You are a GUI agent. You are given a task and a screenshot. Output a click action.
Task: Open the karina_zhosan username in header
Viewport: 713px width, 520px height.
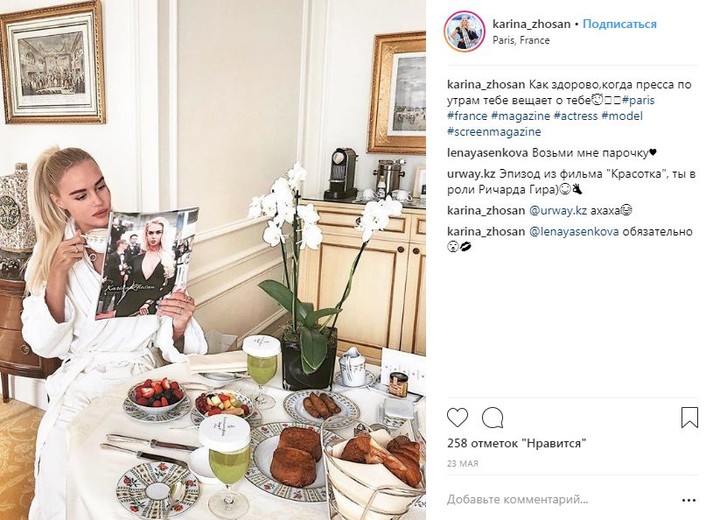[531, 24]
